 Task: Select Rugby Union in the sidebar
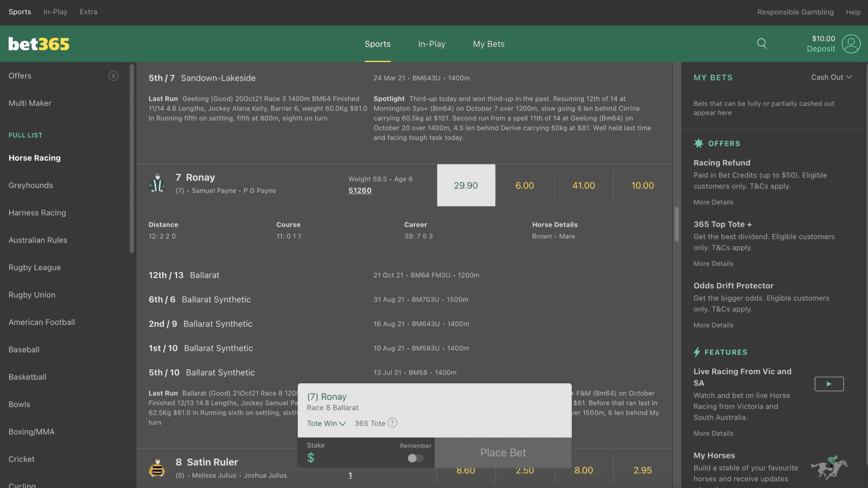click(x=32, y=295)
